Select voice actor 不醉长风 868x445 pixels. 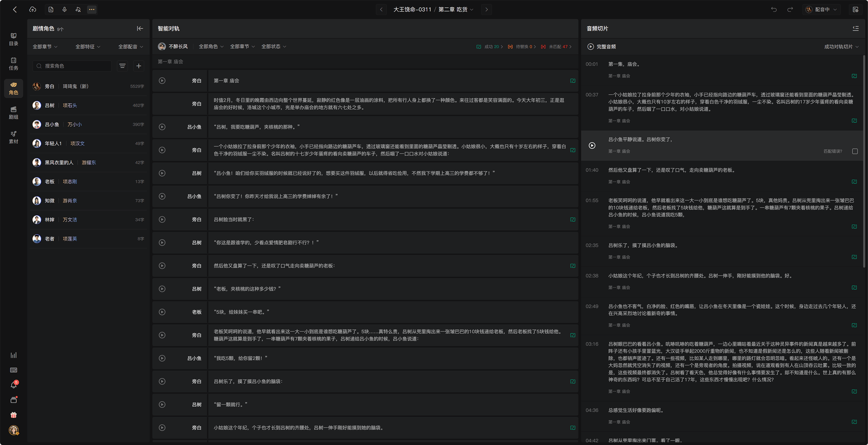[173, 46]
